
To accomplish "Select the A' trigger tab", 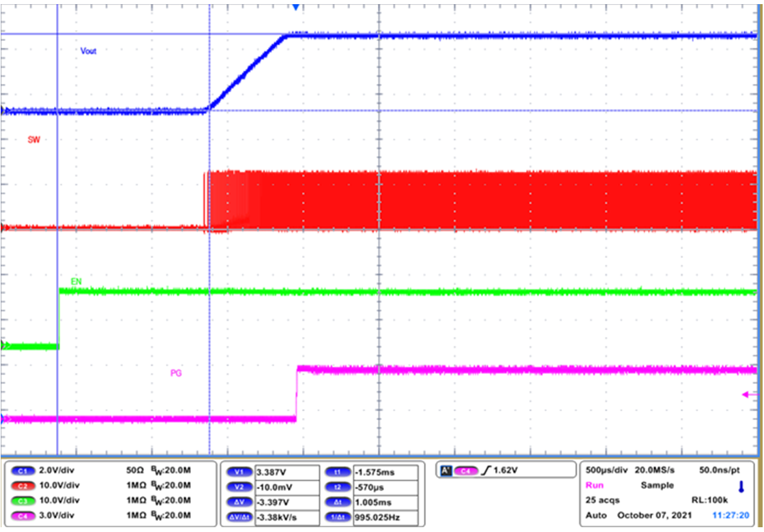I will click(x=445, y=470).
